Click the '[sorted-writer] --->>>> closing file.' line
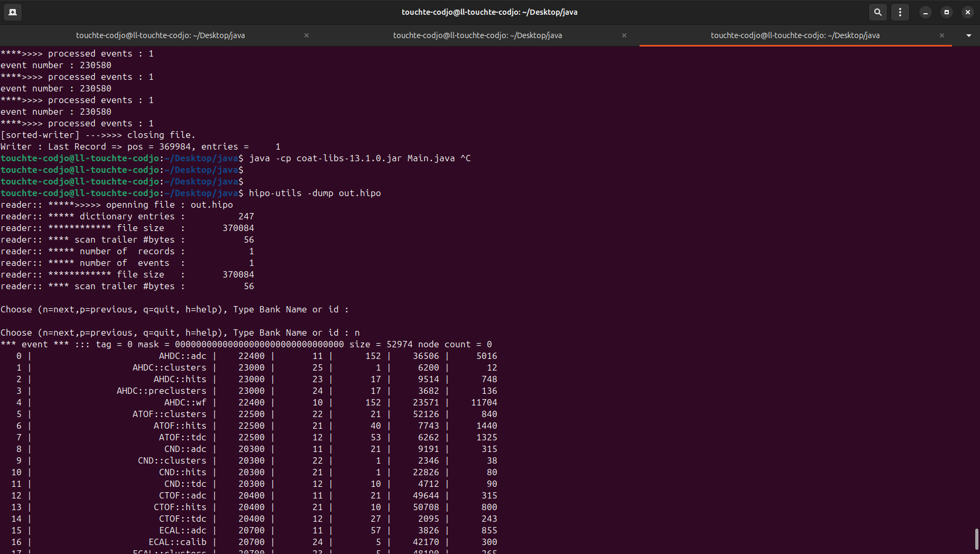 tap(98, 135)
